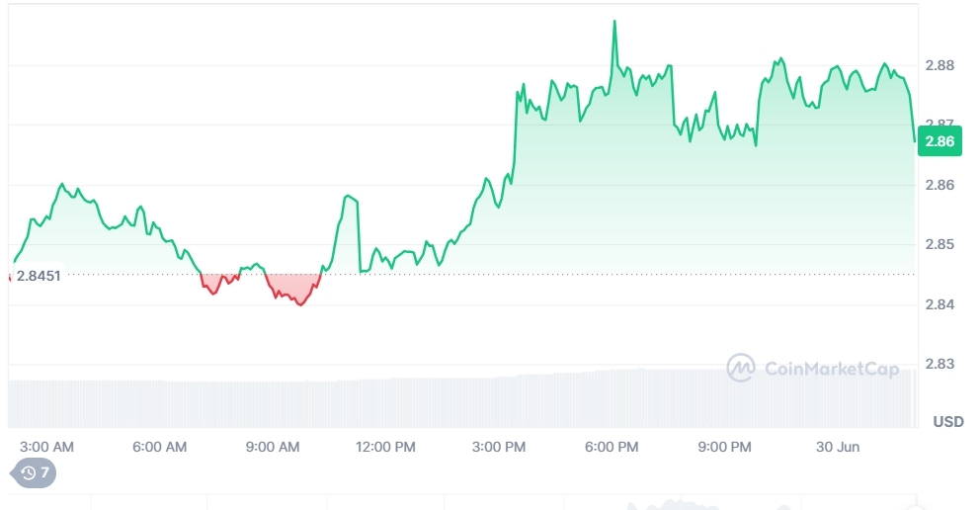This screenshot has width=980, height=510.
Task: Select the 6:00 AM time axis label
Action: 160,447
